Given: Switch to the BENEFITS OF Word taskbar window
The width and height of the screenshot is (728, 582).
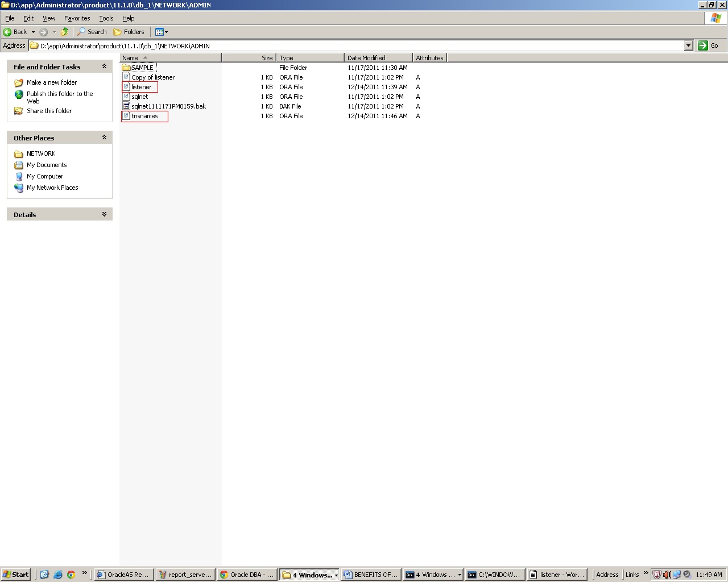Looking at the screenshot, I should [x=371, y=575].
